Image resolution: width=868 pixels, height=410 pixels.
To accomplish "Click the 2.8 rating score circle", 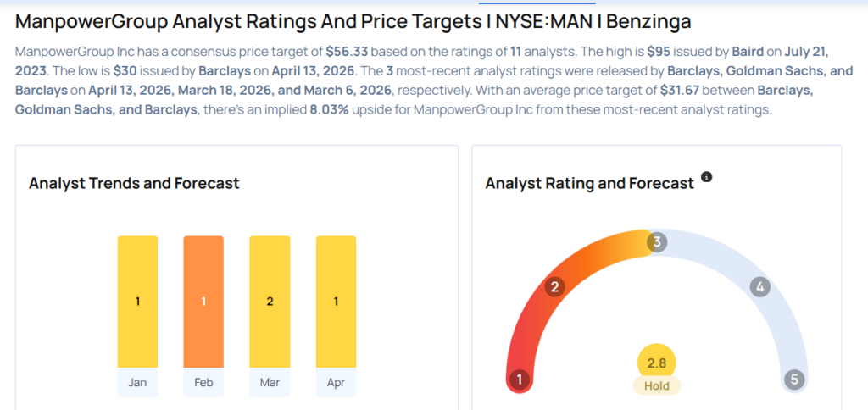I will tap(657, 363).
